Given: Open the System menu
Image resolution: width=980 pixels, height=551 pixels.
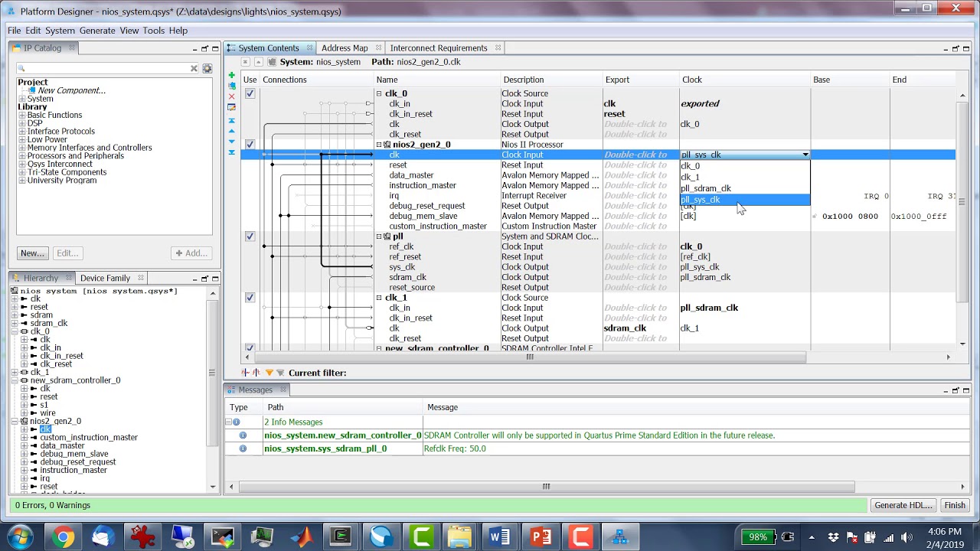Looking at the screenshot, I should pos(60,31).
